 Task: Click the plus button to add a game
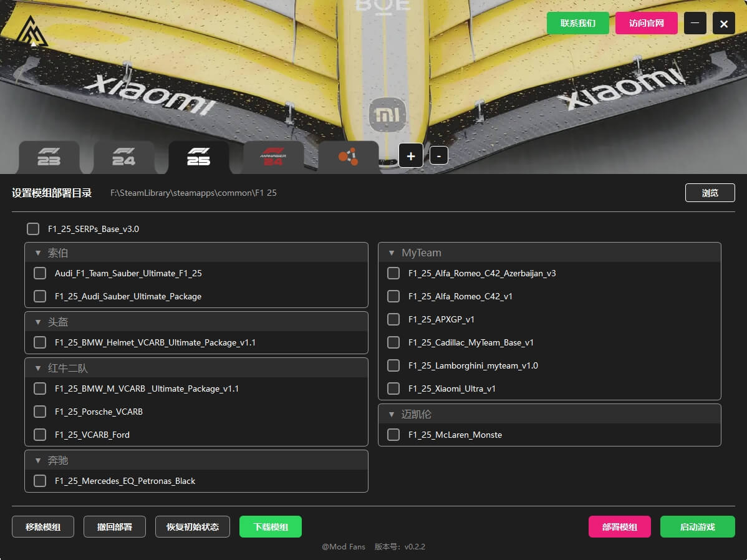pyautogui.click(x=411, y=156)
